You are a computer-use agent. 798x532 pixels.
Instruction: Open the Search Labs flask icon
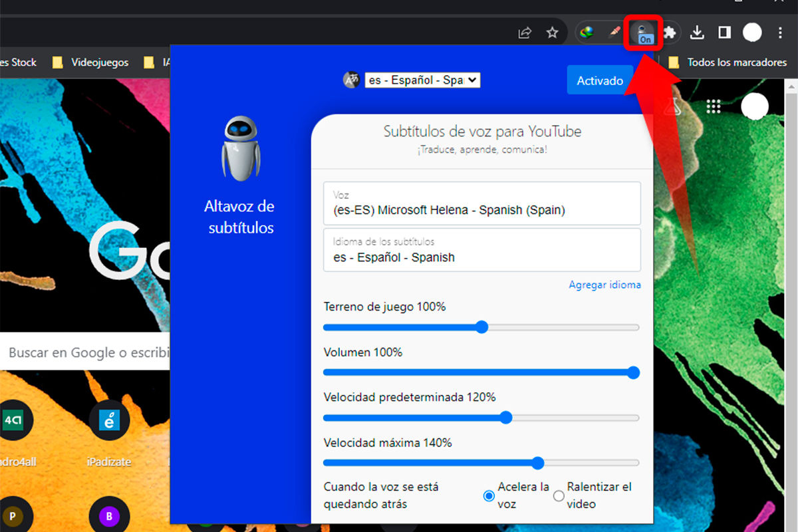(x=672, y=106)
